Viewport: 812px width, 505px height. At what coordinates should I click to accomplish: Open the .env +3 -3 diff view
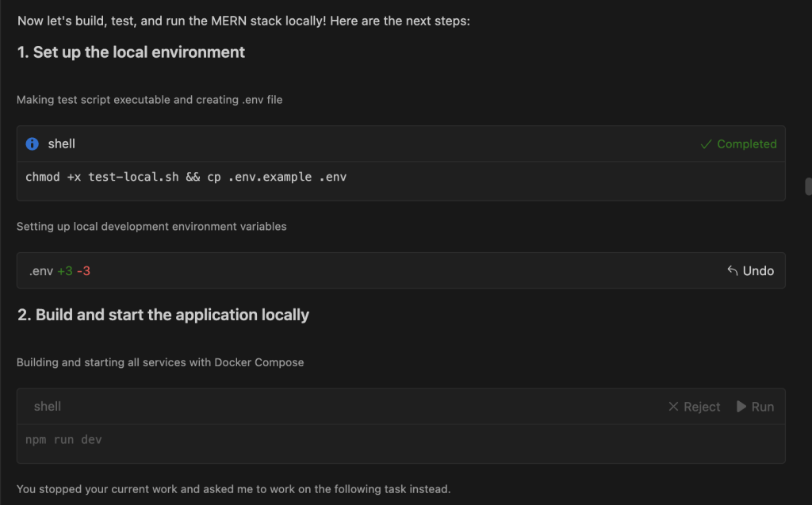[x=61, y=270]
